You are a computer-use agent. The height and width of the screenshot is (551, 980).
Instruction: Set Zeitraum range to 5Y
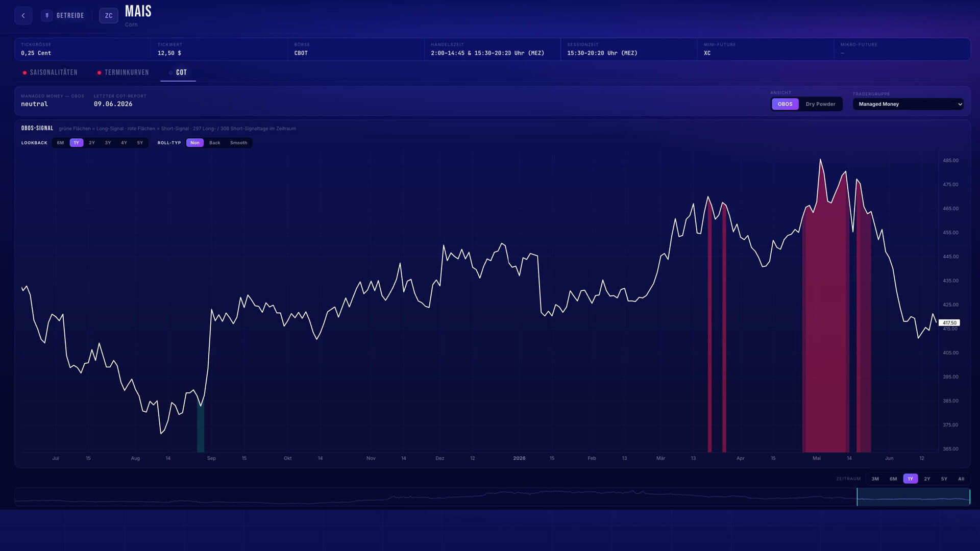coord(944,479)
